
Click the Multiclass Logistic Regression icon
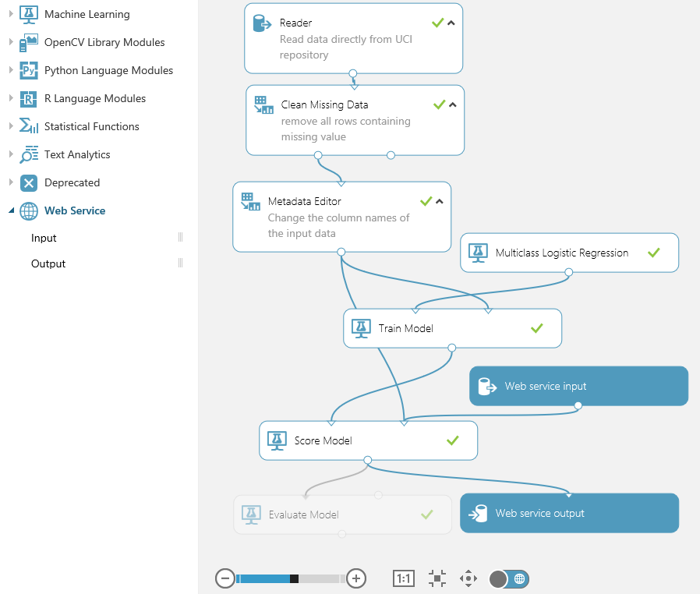[x=478, y=253]
